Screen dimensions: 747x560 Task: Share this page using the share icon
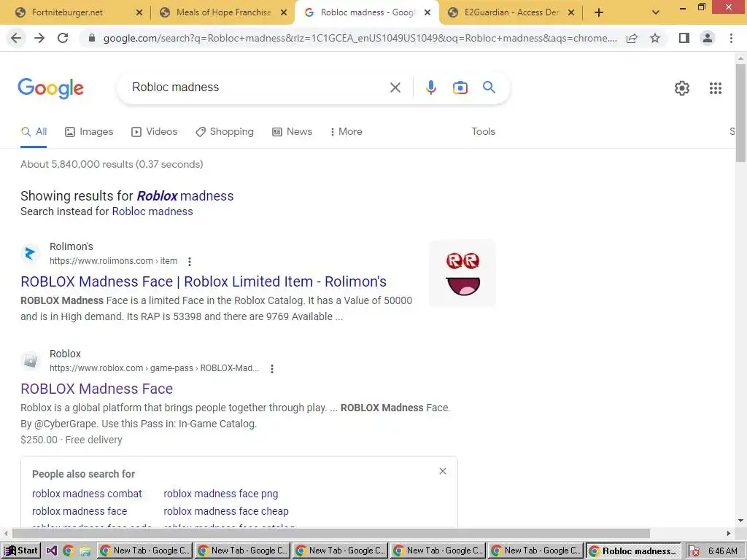632,38
